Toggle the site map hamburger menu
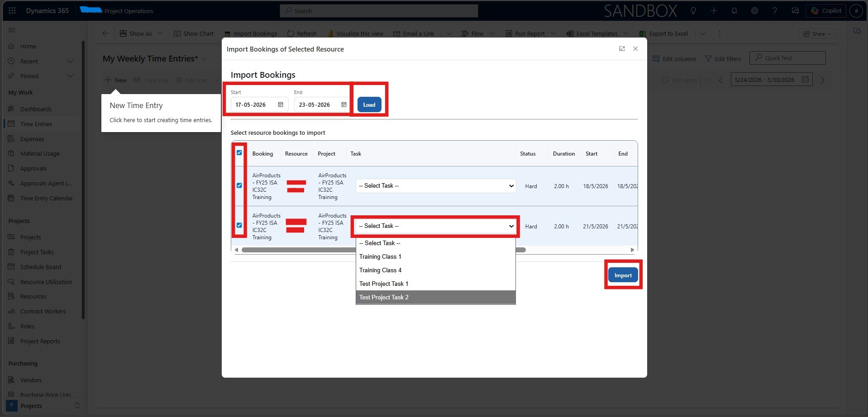 click(x=12, y=30)
